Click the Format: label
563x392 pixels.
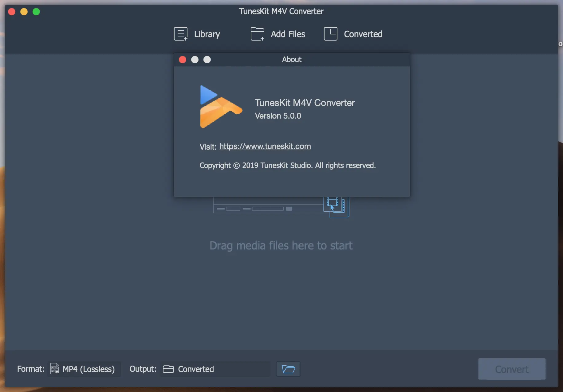tap(31, 369)
